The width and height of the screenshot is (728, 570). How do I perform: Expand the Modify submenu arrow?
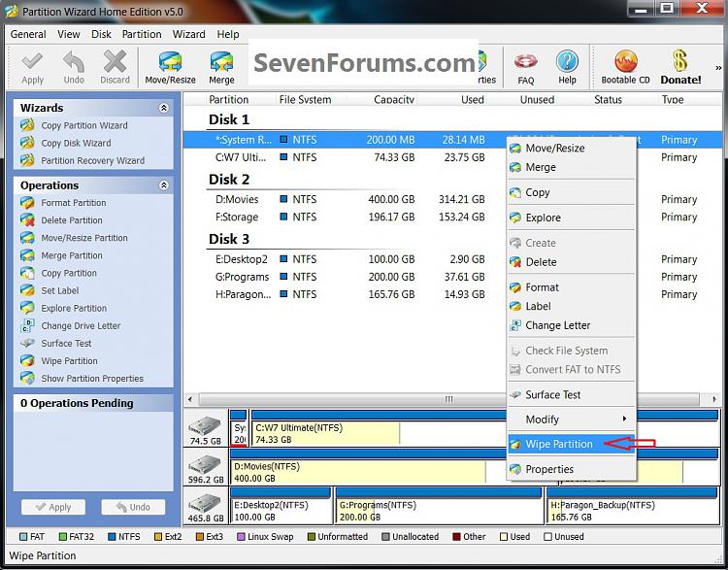[x=624, y=419]
